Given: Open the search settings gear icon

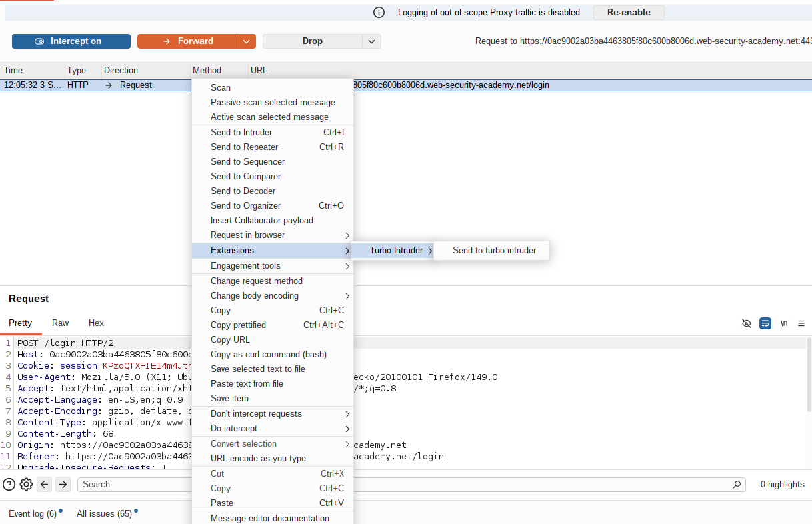Looking at the screenshot, I should pos(26,485).
